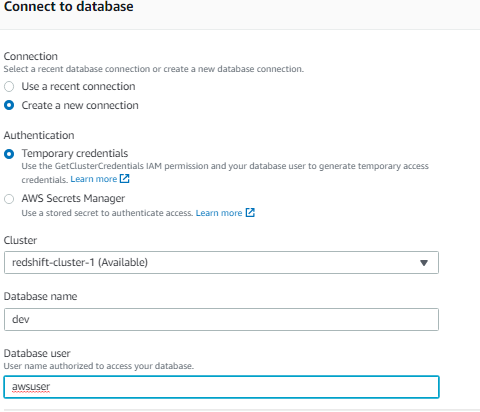Click the "Temporary credentials" option label
Screen dimensions: 480x412
point(75,153)
